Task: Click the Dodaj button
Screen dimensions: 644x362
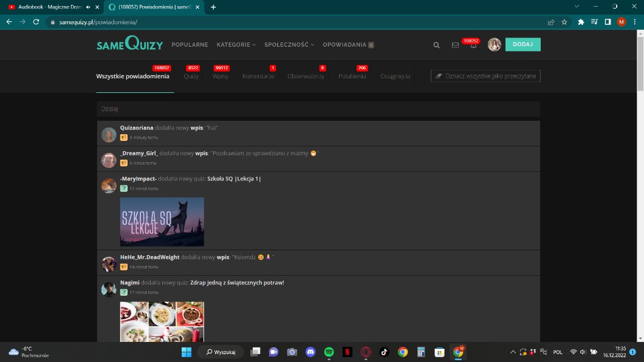Action: click(x=522, y=44)
